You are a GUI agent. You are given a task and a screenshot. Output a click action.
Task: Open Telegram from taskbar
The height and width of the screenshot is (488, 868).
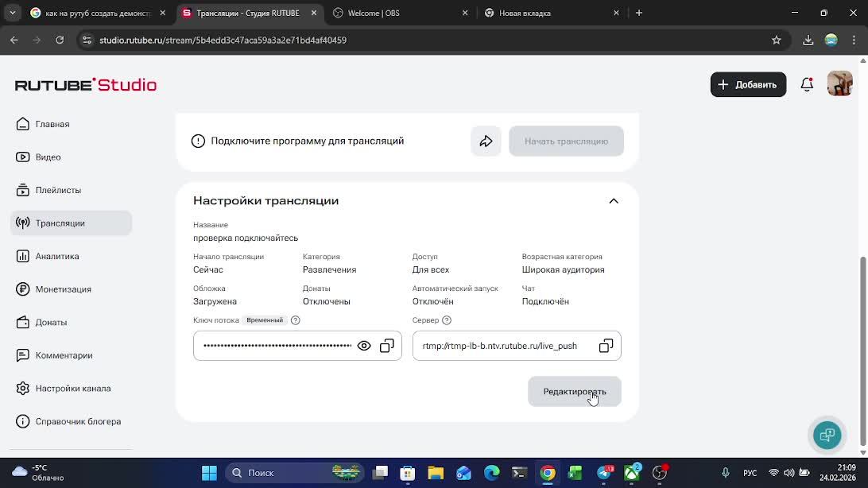(x=605, y=473)
